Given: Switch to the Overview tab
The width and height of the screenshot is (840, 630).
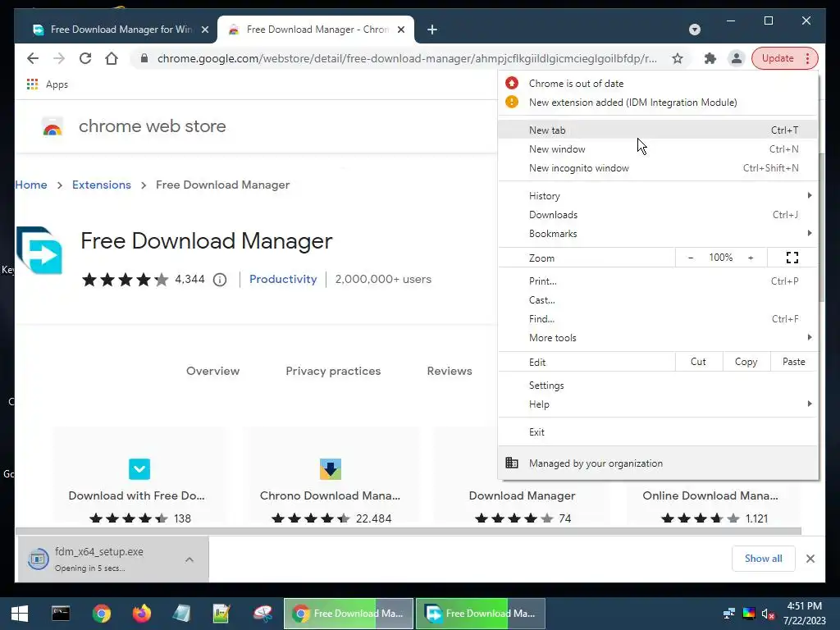Looking at the screenshot, I should [x=212, y=371].
